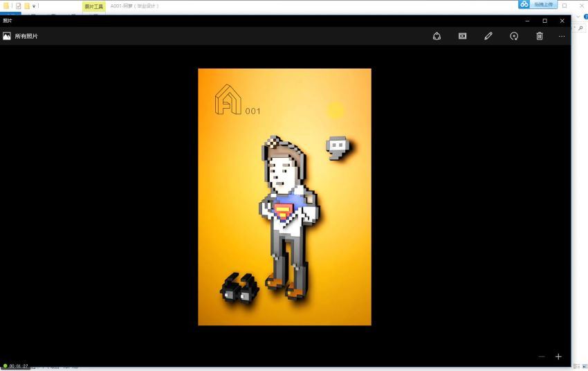Open the help icon in Explorer window
The height and width of the screenshot is (371, 588).
pyautogui.click(x=586, y=17)
